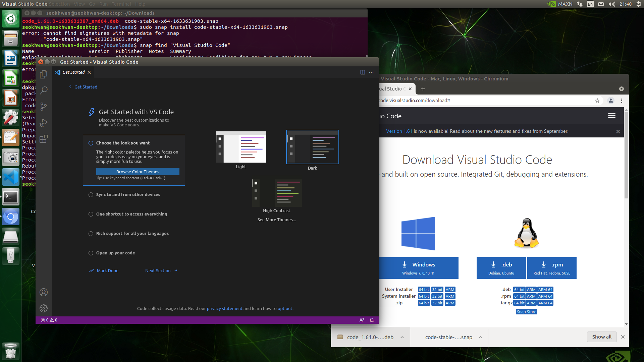Screen dimensions: 644x362
Task: Open the Manage gear icon in VS Code
Action: click(x=44, y=308)
